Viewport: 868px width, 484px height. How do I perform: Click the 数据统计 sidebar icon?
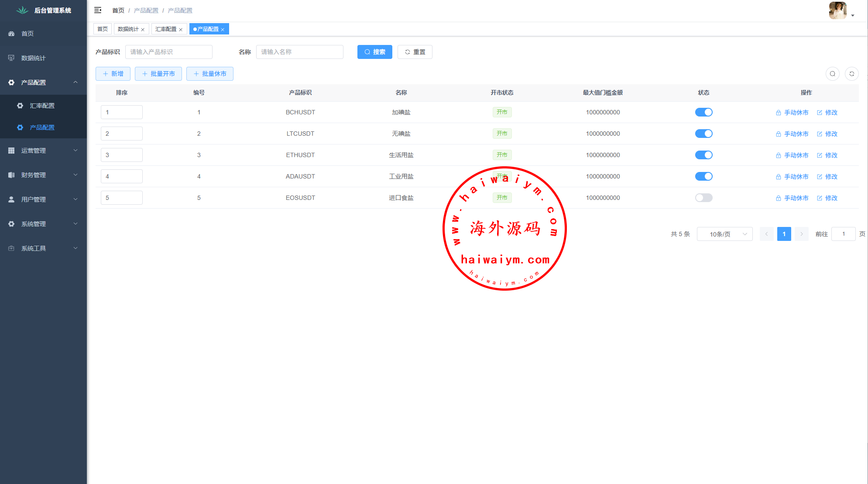coord(11,58)
